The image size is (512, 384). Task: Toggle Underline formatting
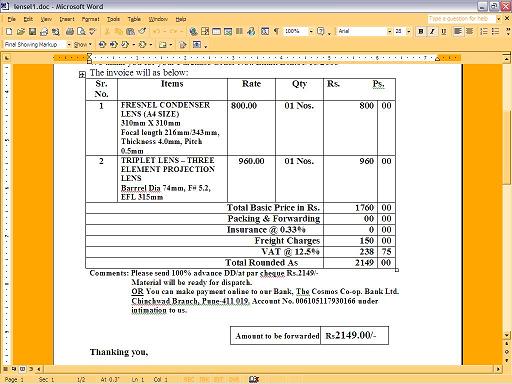(x=443, y=31)
